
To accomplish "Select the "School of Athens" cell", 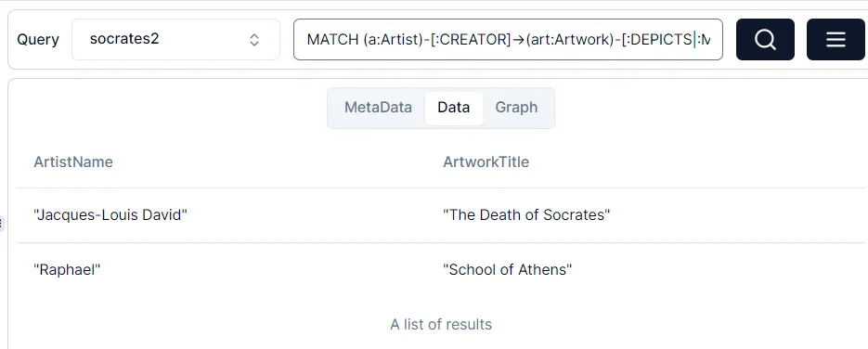I will (507, 270).
